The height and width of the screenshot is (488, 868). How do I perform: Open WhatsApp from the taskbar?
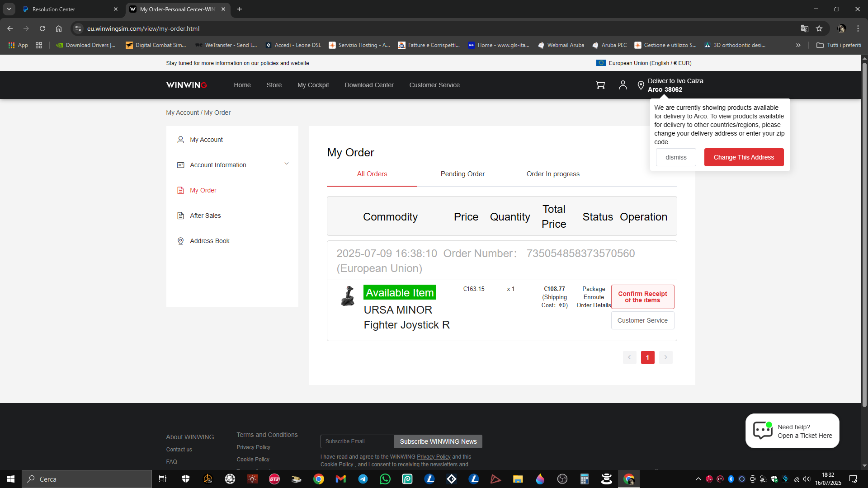pyautogui.click(x=385, y=479)
